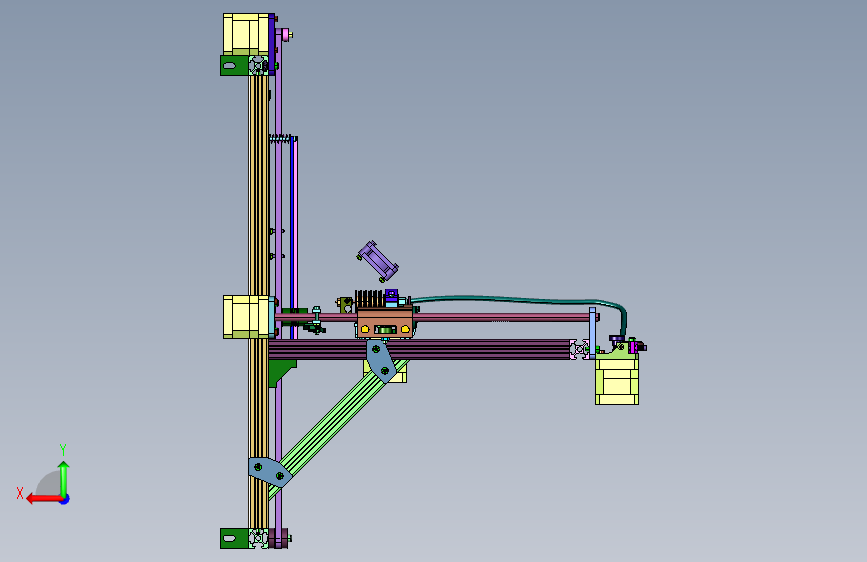Select the green mounting bracket at the column top

[234, 65]
